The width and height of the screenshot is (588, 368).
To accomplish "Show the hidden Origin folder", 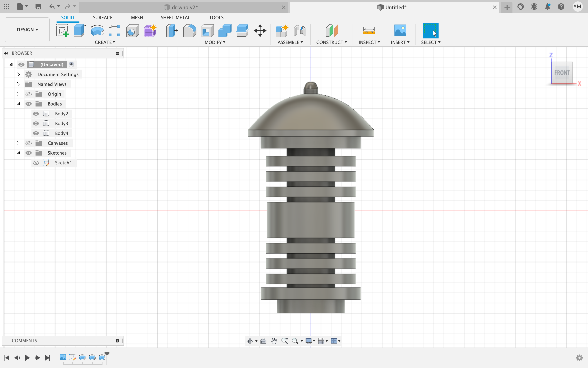I will click(x=29, y=94).
